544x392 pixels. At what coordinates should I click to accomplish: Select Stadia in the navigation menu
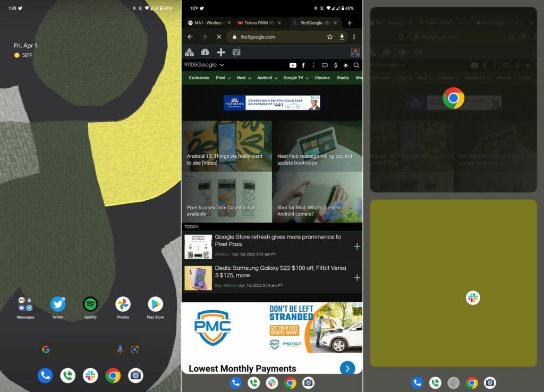(x=343, y=78)
